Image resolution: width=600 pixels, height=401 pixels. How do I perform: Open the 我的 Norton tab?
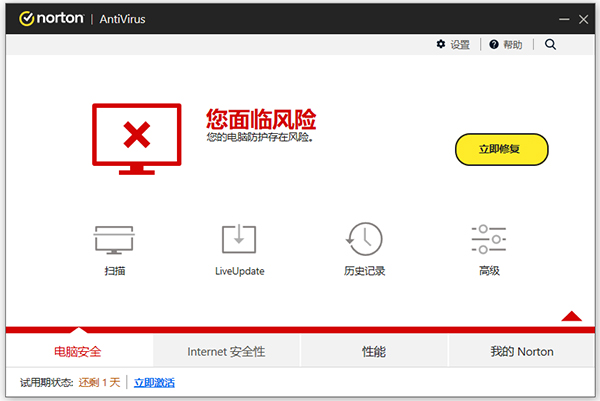click(x=522, y=351)
